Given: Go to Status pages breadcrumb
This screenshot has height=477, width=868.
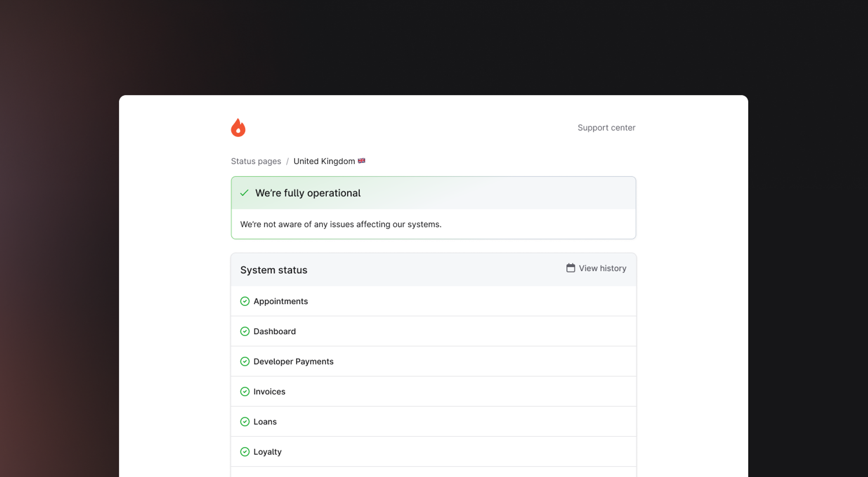Looking at the screenshot, I should 256,161.
